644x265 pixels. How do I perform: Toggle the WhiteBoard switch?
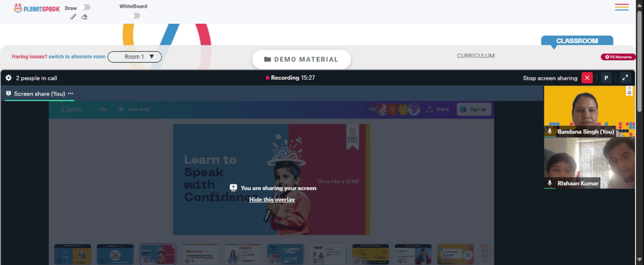pos(135,15)
